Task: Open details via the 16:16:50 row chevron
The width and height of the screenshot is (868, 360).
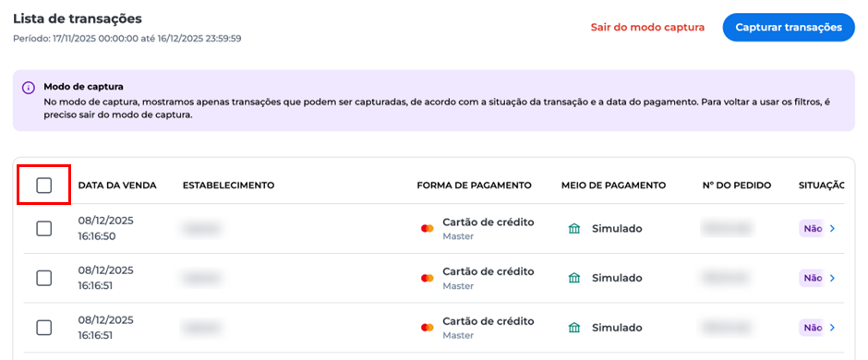Action: click(831, 228)
